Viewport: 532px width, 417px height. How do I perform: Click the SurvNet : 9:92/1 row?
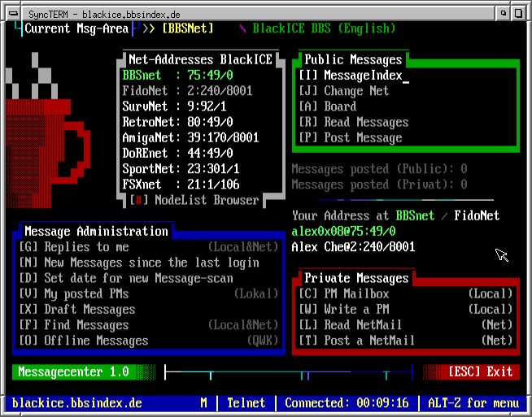coord(175,106)
